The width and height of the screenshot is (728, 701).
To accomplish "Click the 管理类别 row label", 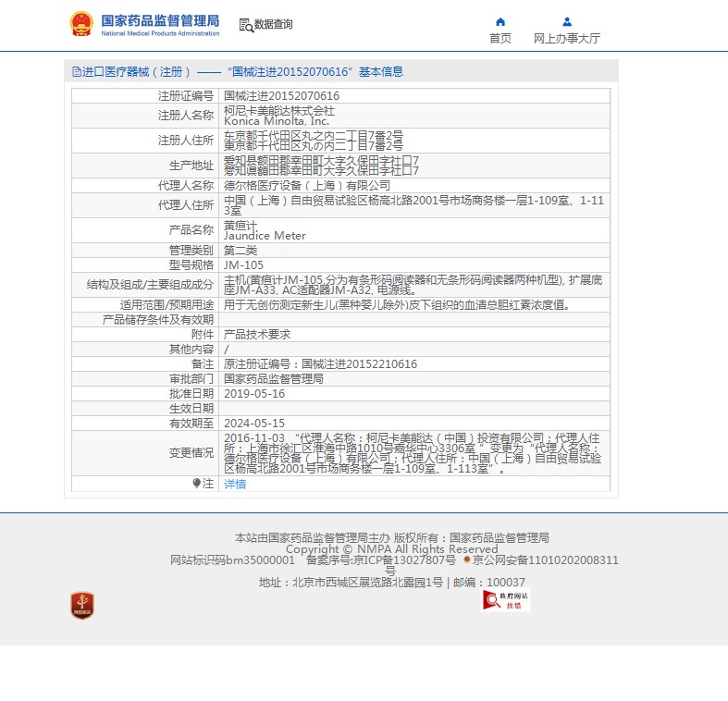I will pyautogui.click(x=191, y=251).
